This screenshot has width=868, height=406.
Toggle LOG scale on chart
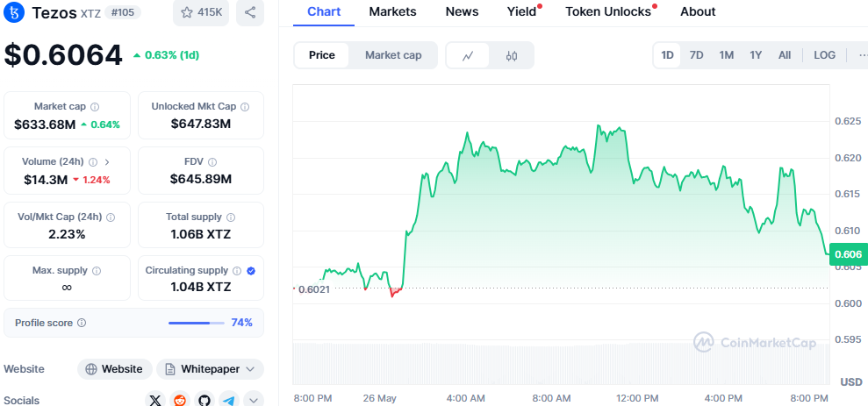(824, 55)
